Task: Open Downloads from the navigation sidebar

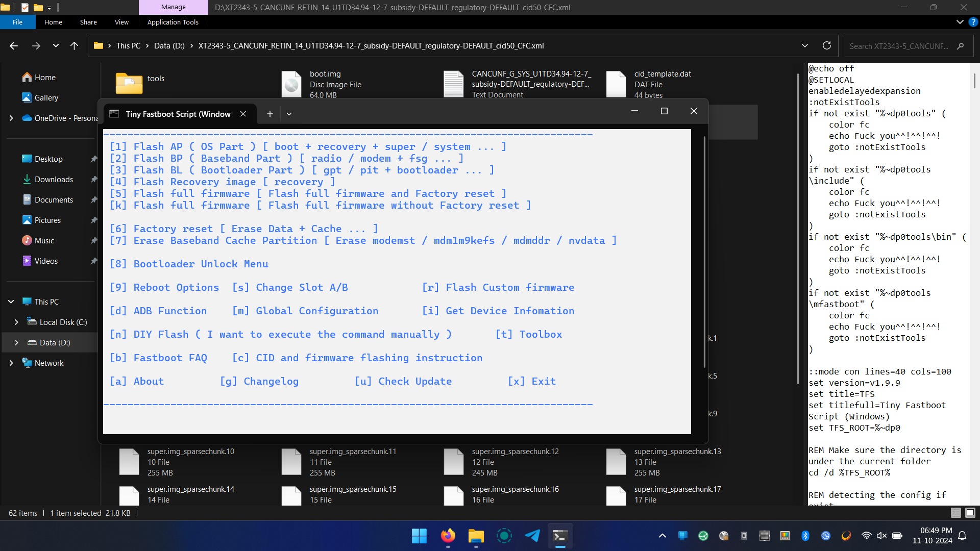Action: point(53,179)
